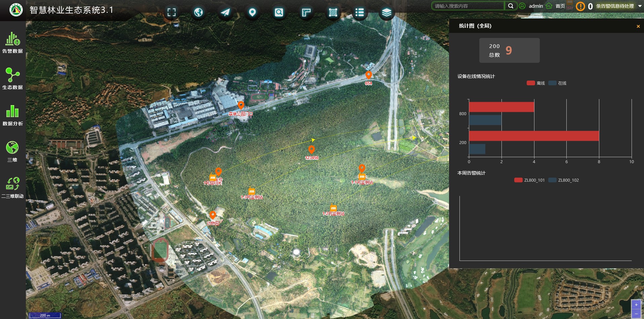Open the list view toolbar icon

click(x=360, y=12)
